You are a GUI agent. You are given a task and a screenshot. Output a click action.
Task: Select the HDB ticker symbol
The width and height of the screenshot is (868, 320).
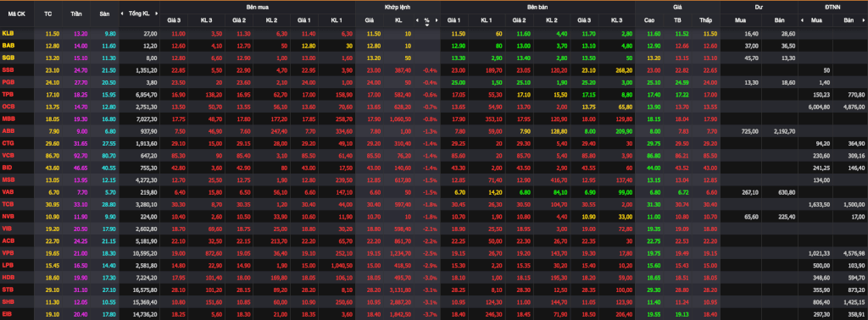point(8,277)
